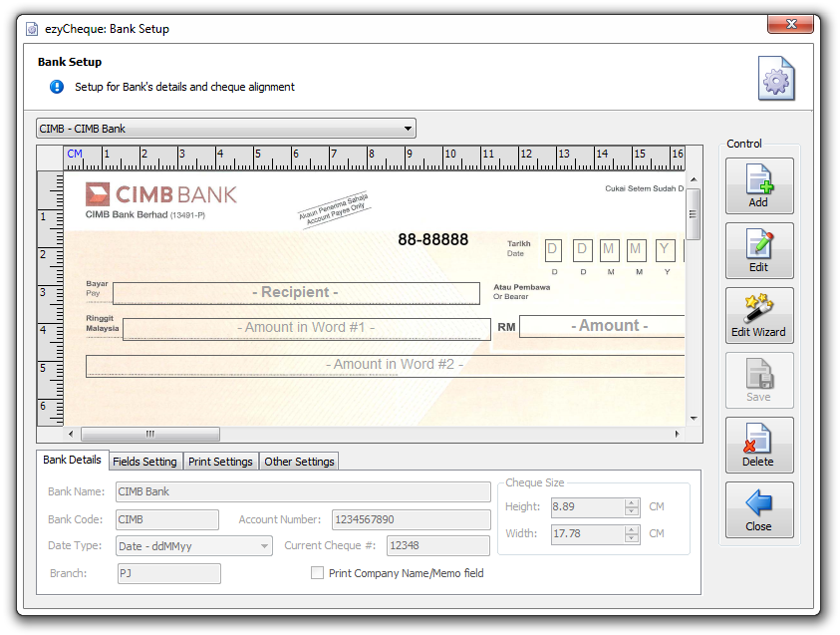Switch to the Bank Details tab
The height and width of the screenshot is (635, 840).
click(x=73, y=460)
